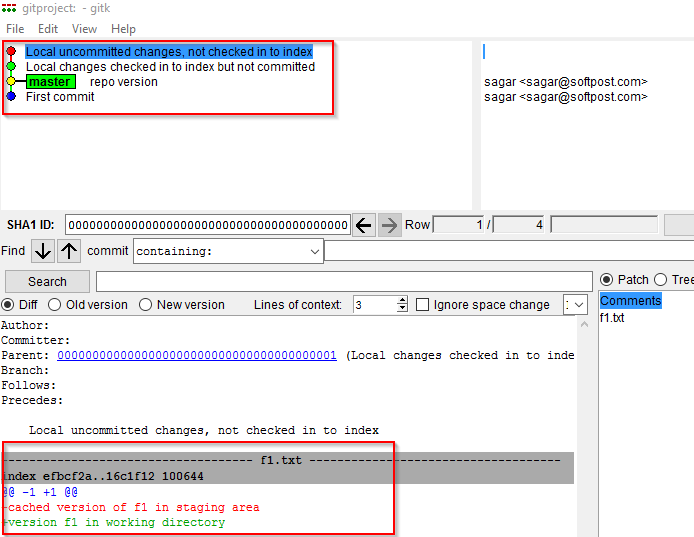The height and width of the screenshot is (537, 694).
Task: Click the Find commit text field
Action: pyautogui.click(x=509, y=251)
